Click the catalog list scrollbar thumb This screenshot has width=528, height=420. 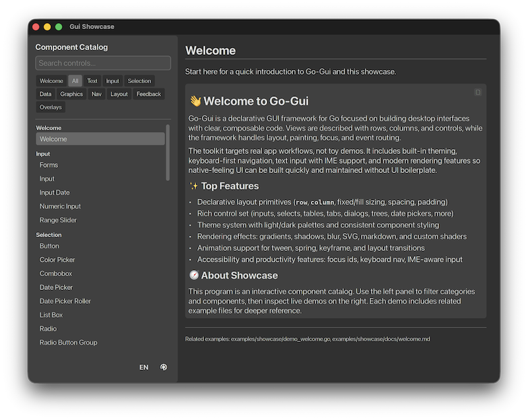(168, 153)
